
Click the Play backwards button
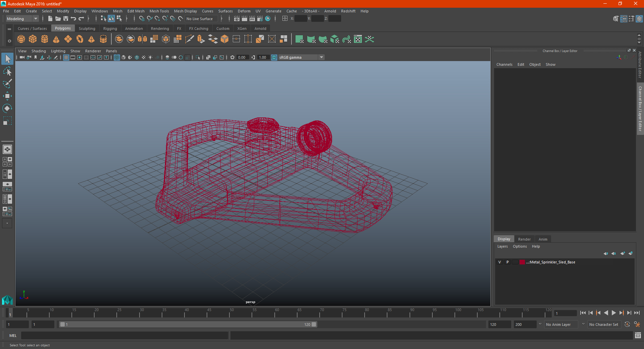606,313
